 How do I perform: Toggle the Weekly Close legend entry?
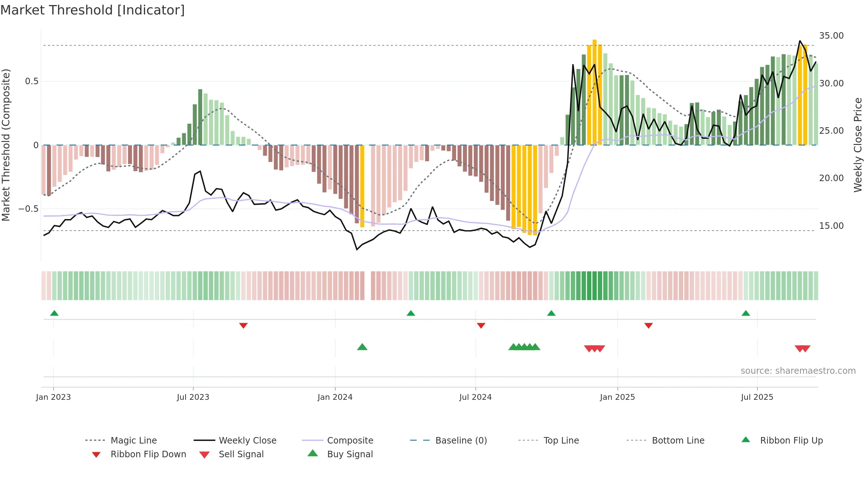[235, 440]
